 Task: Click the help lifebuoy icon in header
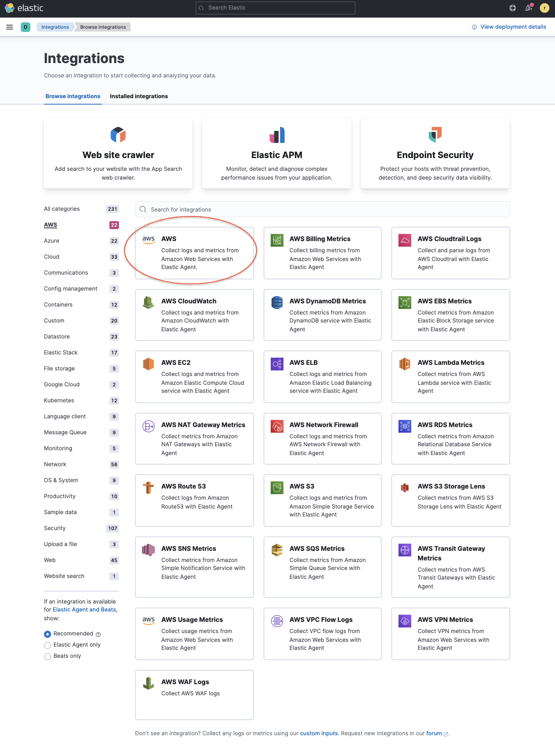[x=513, y=8]
